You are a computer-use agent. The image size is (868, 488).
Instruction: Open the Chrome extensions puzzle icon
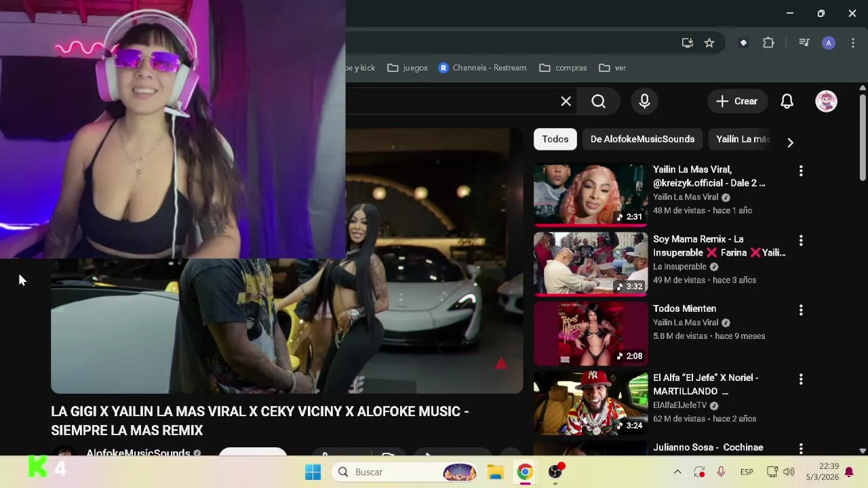(768, 43)
